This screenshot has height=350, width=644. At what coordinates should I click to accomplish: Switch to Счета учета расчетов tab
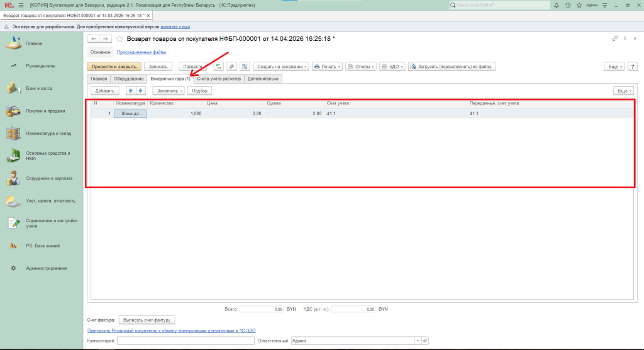tap(218, 79)
